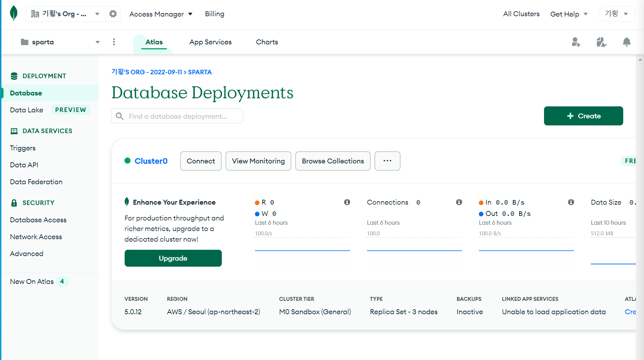Open the organization selector dropdown
This screenshot has width=644, height=360.
pos(66,14)
